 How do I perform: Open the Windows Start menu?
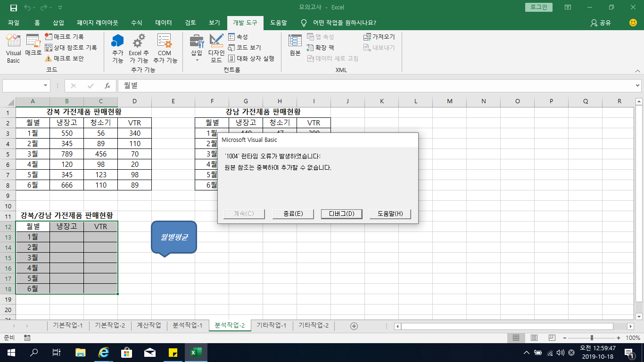(x=11, y=352)
